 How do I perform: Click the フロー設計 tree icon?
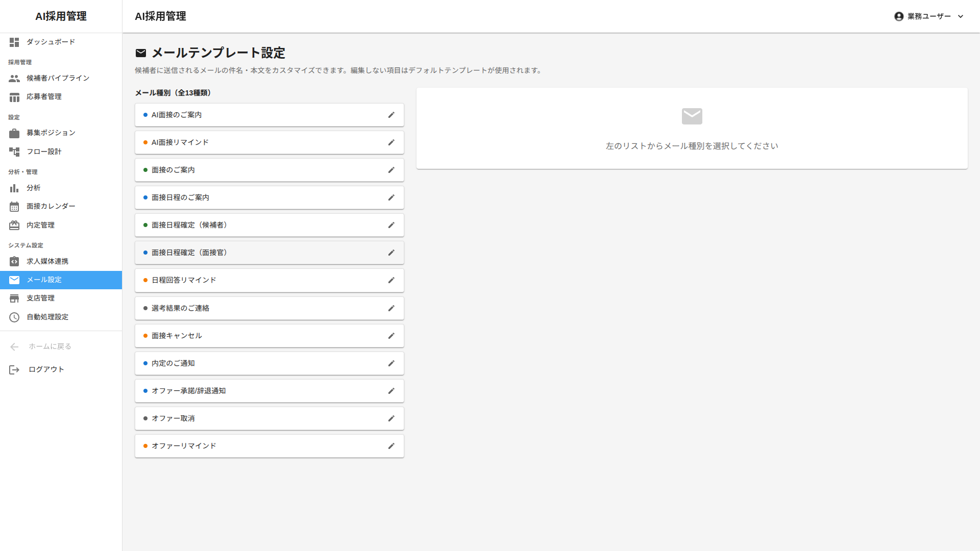(14, 152)
